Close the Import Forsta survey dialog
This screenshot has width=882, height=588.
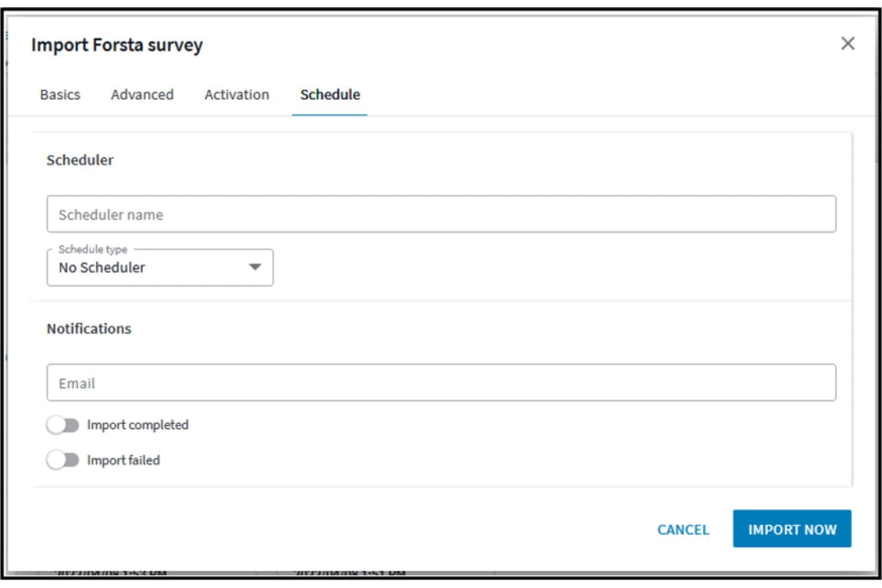847,43
